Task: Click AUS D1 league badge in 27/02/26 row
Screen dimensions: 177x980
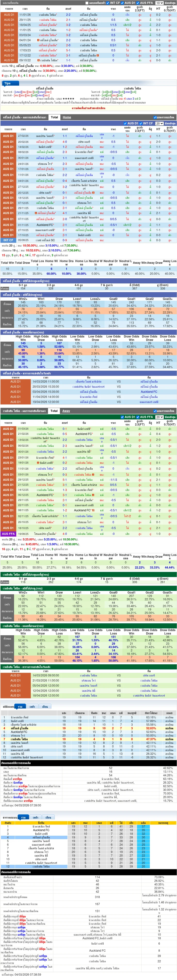Action: click(8, 136)
